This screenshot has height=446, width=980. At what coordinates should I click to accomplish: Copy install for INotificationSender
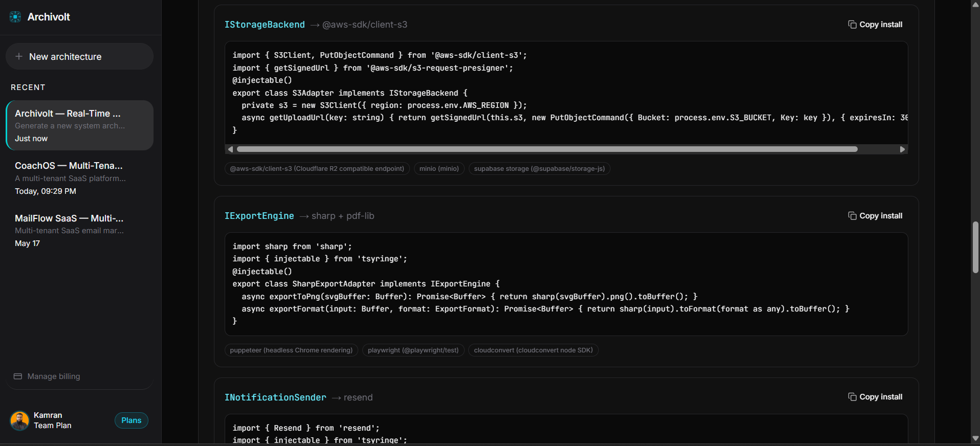pyautogui.click(x=875, y=397)
